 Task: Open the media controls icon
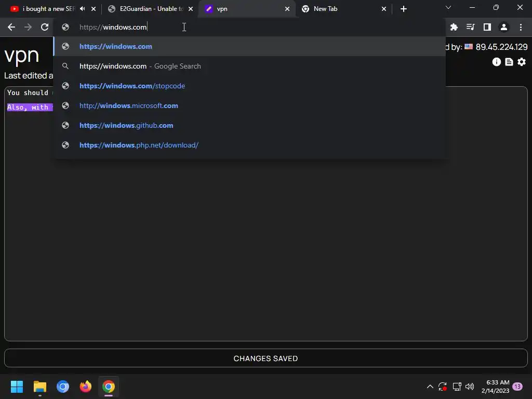click(470, 27)
